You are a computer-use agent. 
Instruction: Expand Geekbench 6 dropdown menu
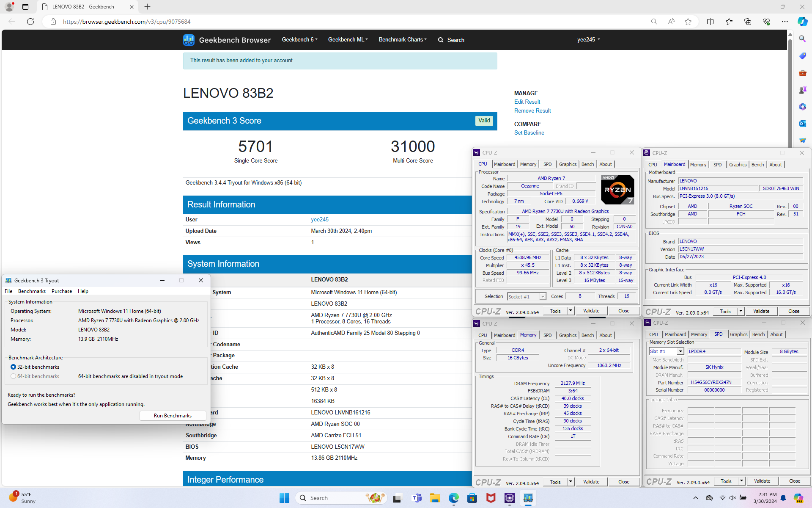point(299,39)
